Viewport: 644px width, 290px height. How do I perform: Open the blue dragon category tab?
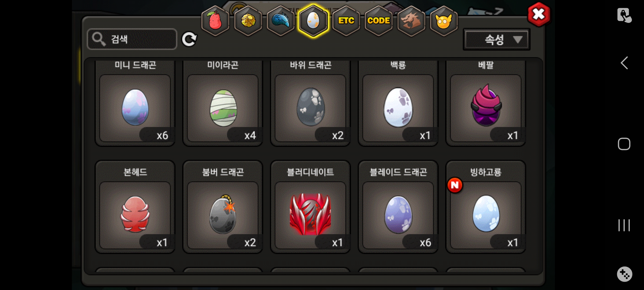point(281,21)
